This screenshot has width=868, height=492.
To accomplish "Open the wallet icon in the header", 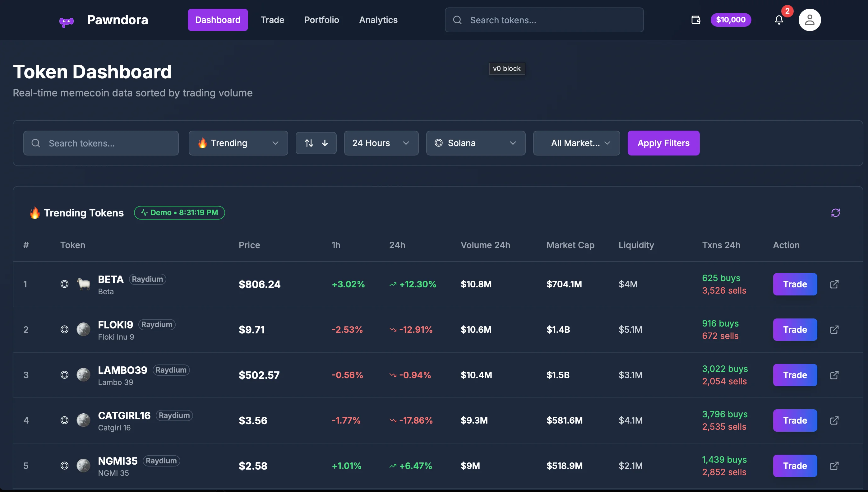I will [695, 20].
